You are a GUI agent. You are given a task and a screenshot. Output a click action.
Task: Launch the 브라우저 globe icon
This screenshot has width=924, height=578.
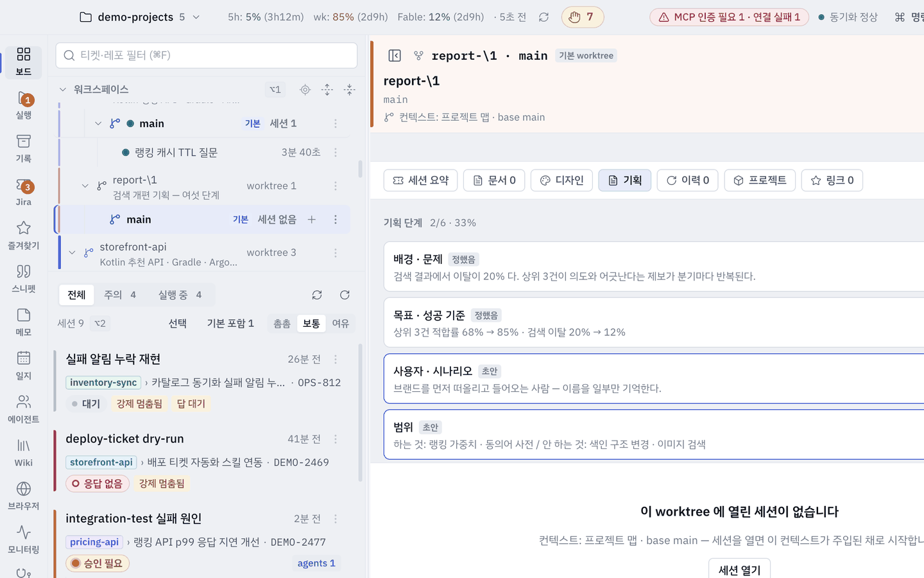pyautogui.click(x=24, y=496)
